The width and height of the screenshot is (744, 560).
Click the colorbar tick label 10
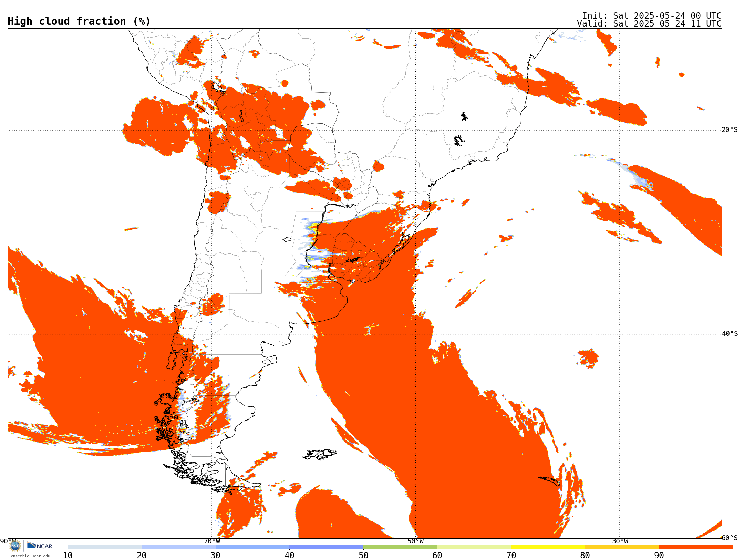[x=68, y=556]
